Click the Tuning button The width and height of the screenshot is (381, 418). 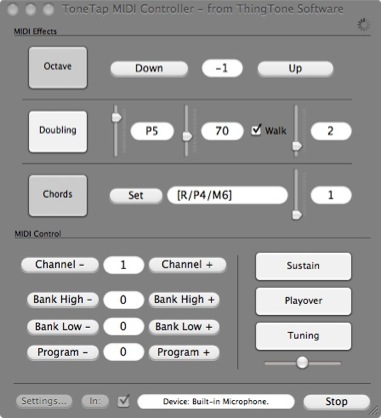[x=303, y=336]
